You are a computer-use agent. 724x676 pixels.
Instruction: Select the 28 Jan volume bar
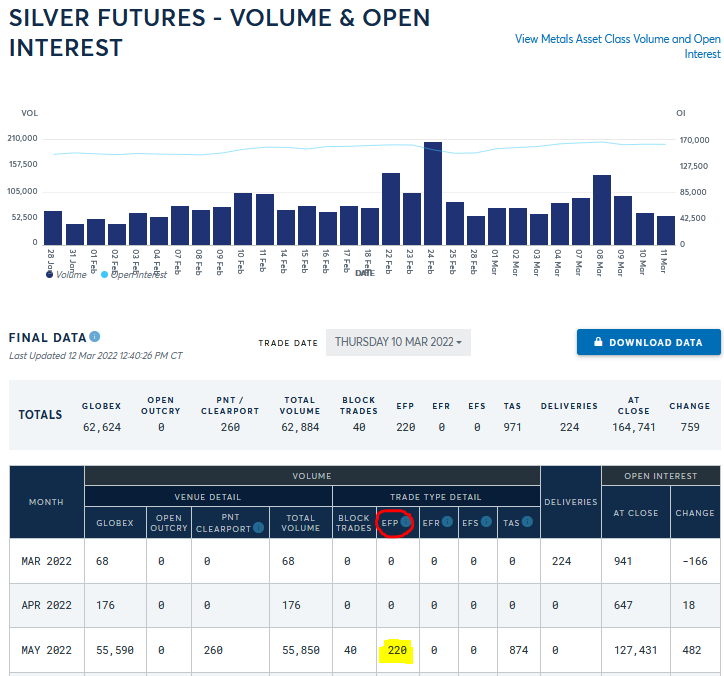[53, 228]
